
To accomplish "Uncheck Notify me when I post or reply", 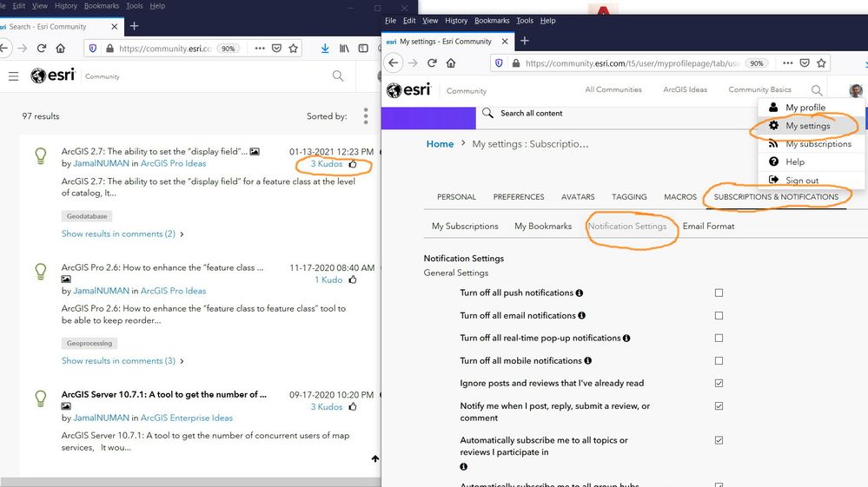I will (719, 405).
